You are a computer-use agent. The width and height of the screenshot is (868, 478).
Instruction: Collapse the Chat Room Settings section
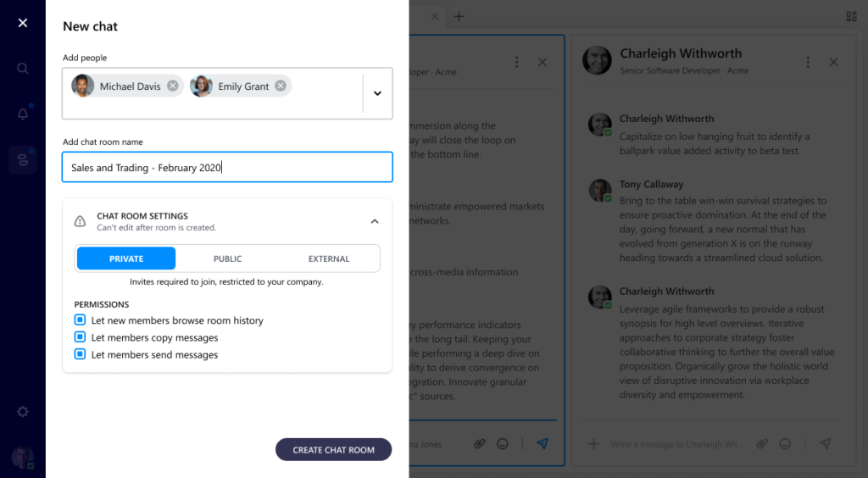point(375,221)
